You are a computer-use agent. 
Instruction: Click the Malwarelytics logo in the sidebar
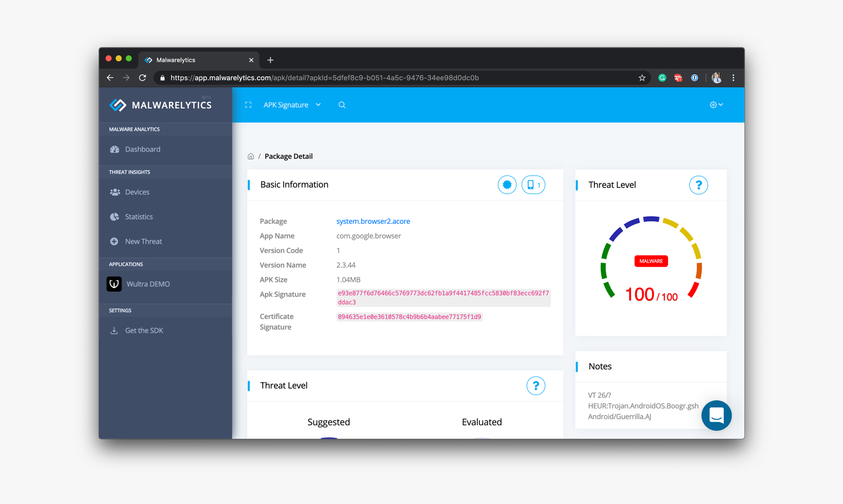[x=161, y=105]
